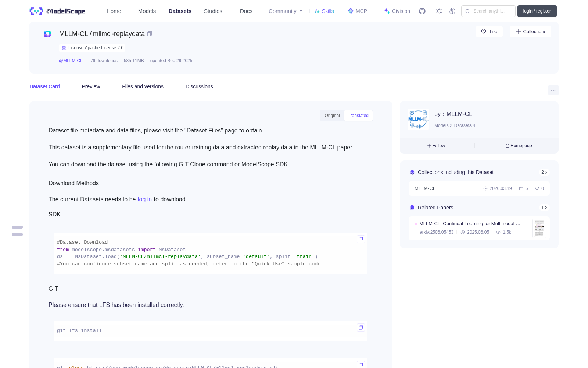Expand the collections count 2 arrow
Screen dimensions: 588x368
544,172
